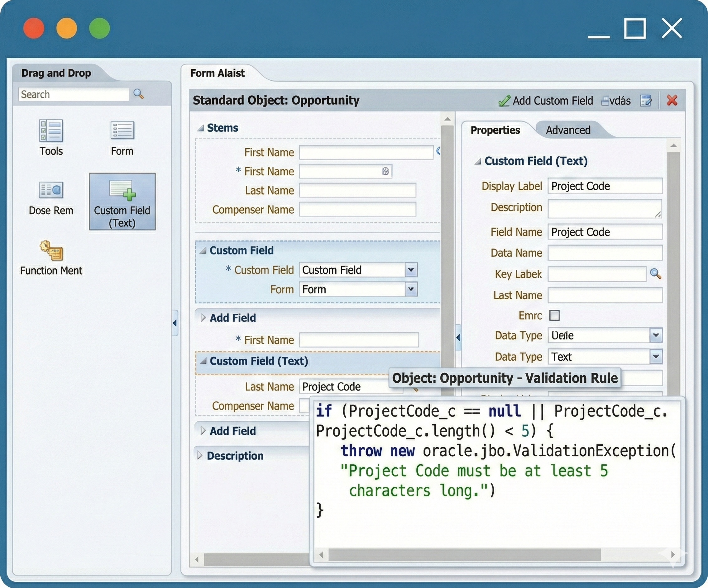This screenshot has height=588, width=708.
Task: Click the print icon in the object toolbar
Action: (606, 100)
